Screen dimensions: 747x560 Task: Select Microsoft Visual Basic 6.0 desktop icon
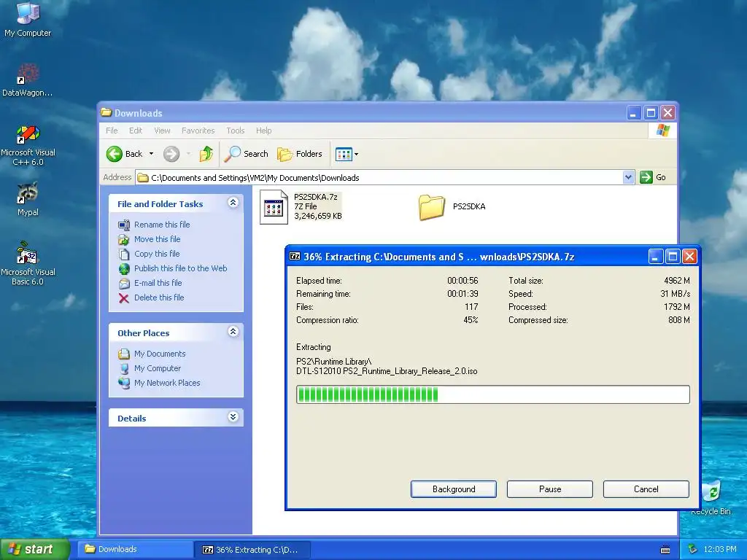(x=28, y=264)
